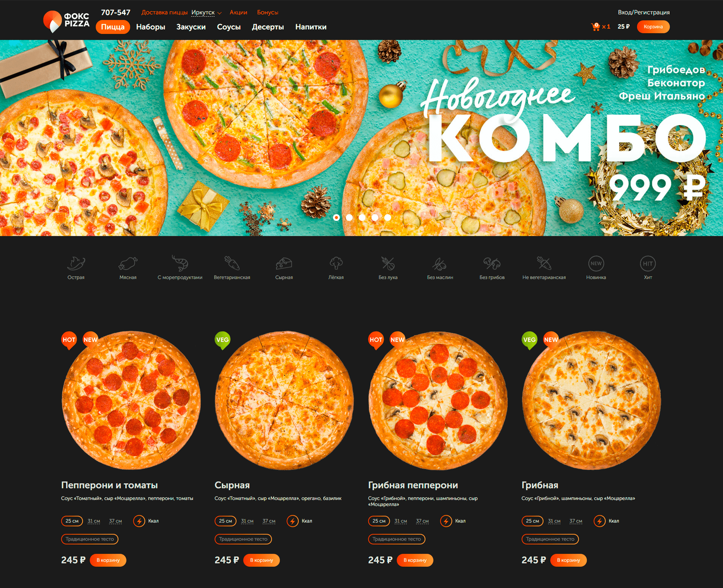Add Пепперони и томаты to cart
This screenshot has height=588, width=723.
pyautogui.click(x=108, y=560)
